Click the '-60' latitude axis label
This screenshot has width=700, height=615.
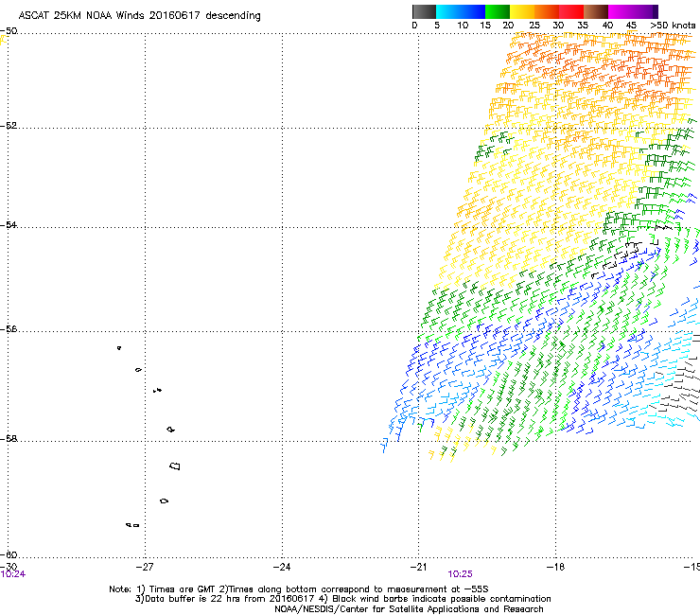[x=9, y=554]
